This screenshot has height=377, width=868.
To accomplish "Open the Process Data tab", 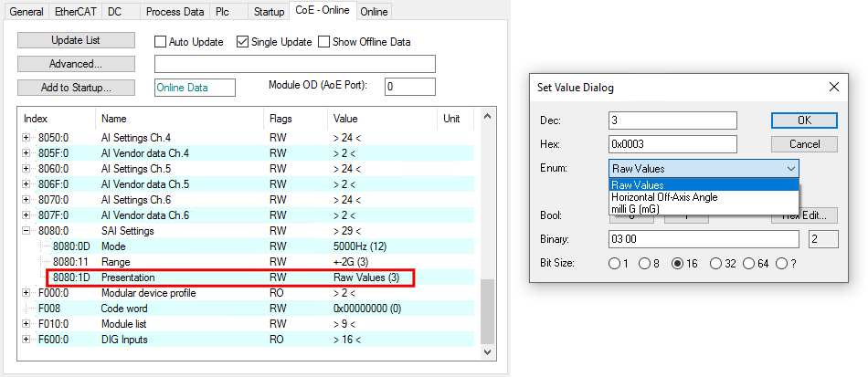I will (x=175, y=12).
